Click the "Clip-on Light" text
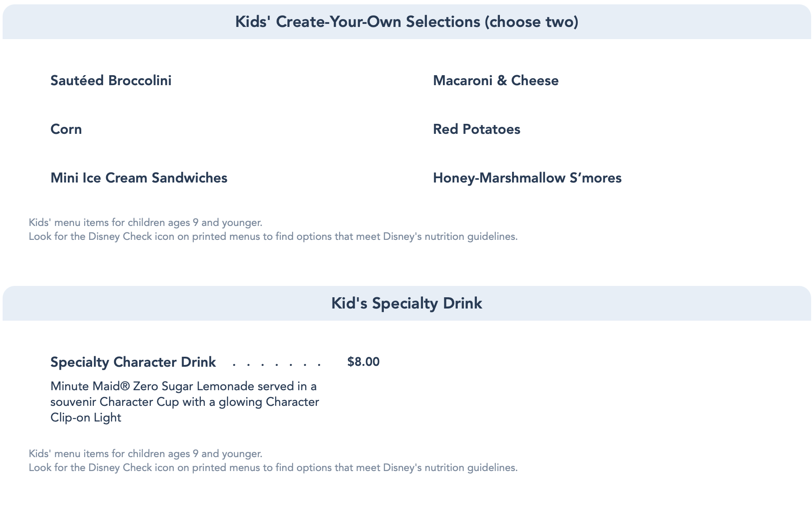The width and height of the screenshot is (812, 511). tap(86, 418)
